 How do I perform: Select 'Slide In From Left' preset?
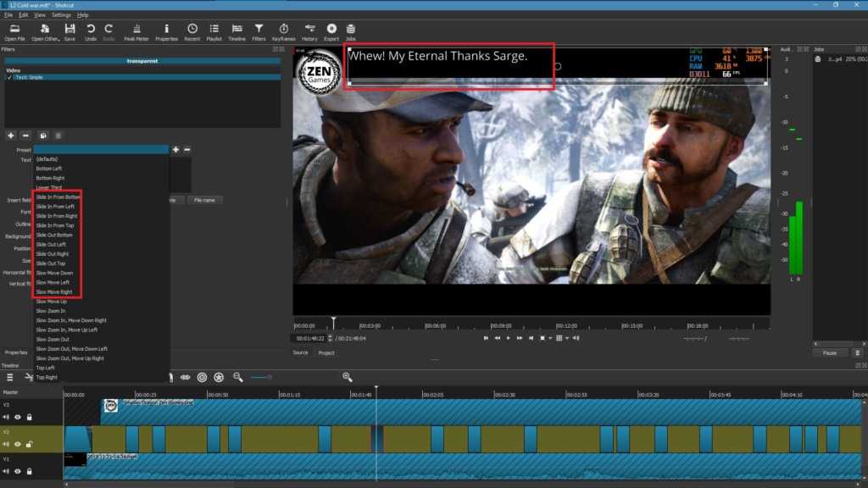pyautogui.click(x=55, y=206)
